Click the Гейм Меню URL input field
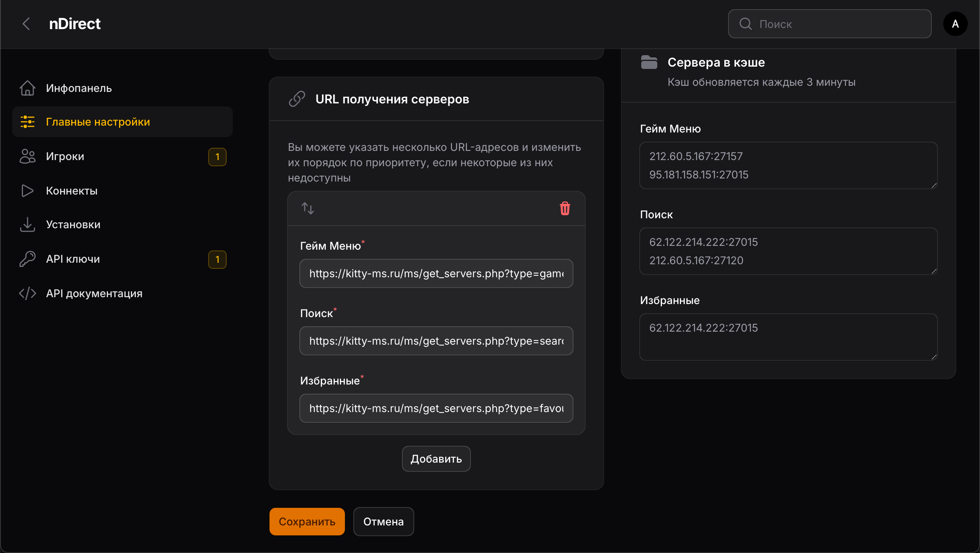This screenshot has width=980, height=553. (436, 273)
